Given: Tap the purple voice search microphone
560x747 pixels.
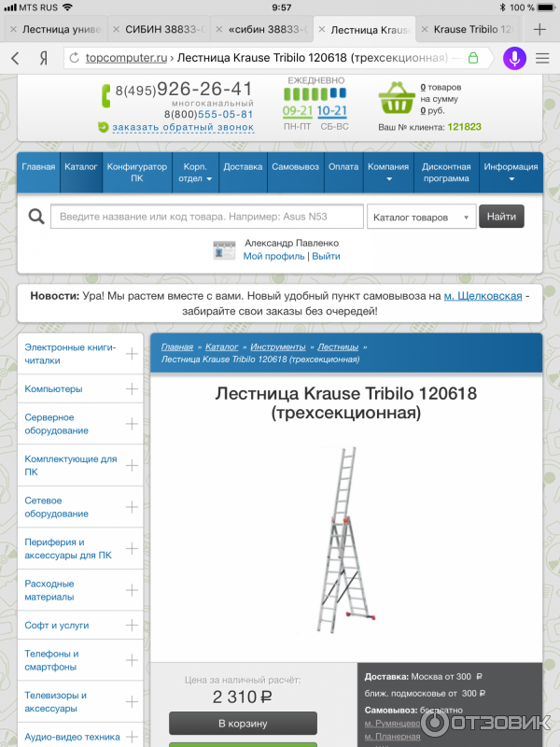Looking at the screenshot, I should tap(514, 58).
